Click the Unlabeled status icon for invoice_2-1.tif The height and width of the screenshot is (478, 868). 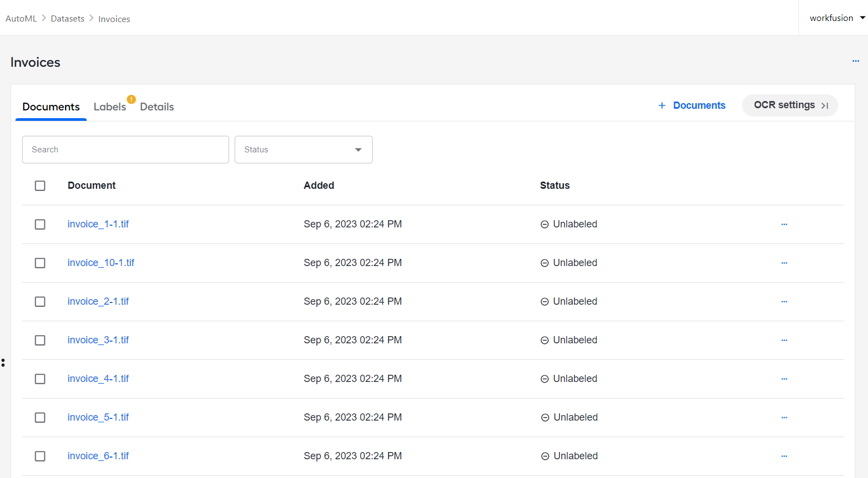click(544, 302)
